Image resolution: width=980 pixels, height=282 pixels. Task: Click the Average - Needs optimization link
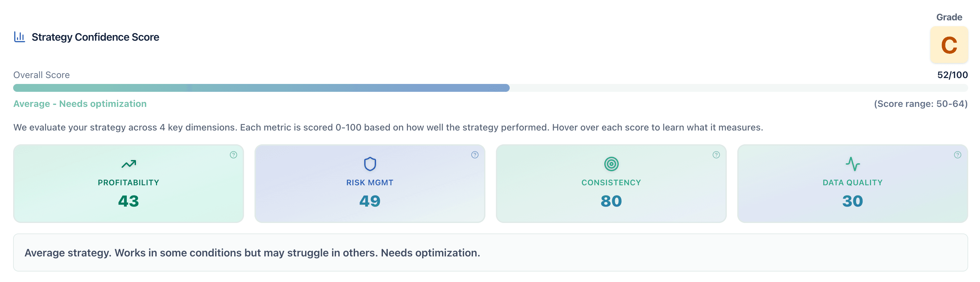pyautogui.click(x=79, y=103)
